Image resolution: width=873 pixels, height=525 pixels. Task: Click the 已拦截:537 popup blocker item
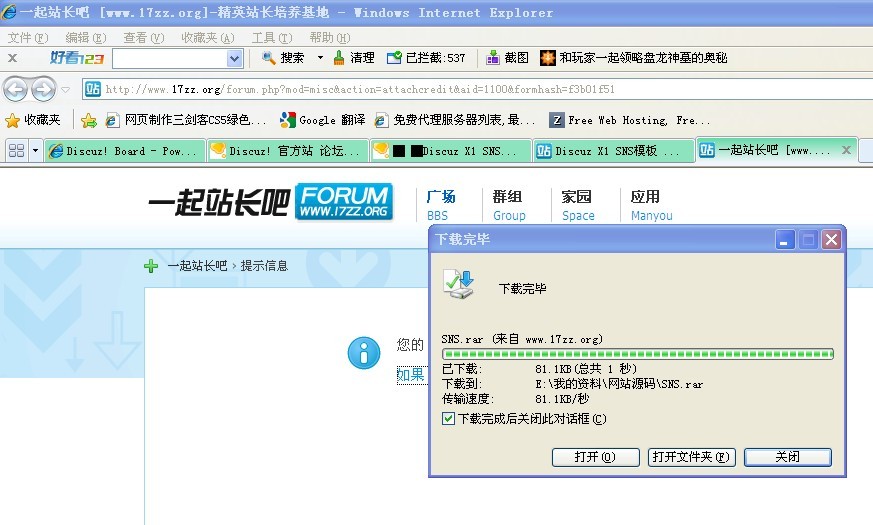pos(426,58)
